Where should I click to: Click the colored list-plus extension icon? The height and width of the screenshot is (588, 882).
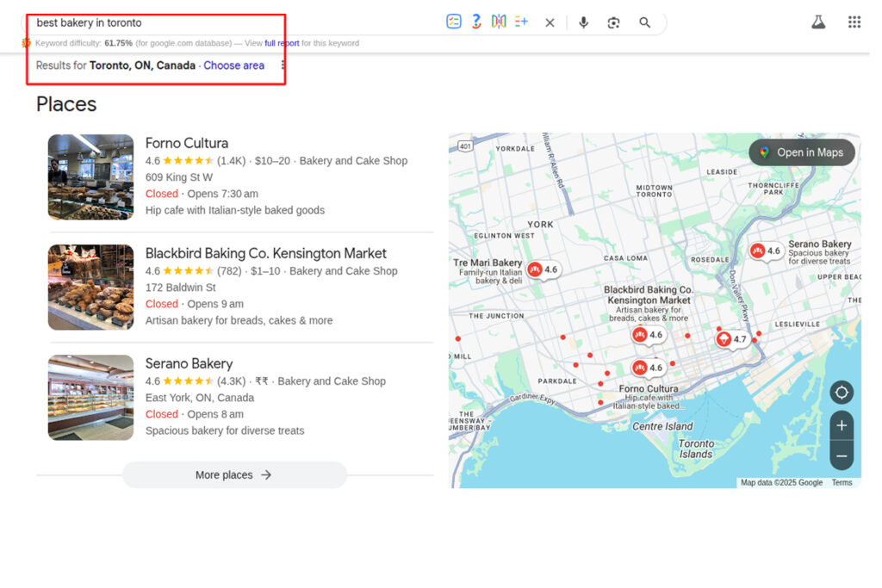pyautogui.click(x=521, y=22)
